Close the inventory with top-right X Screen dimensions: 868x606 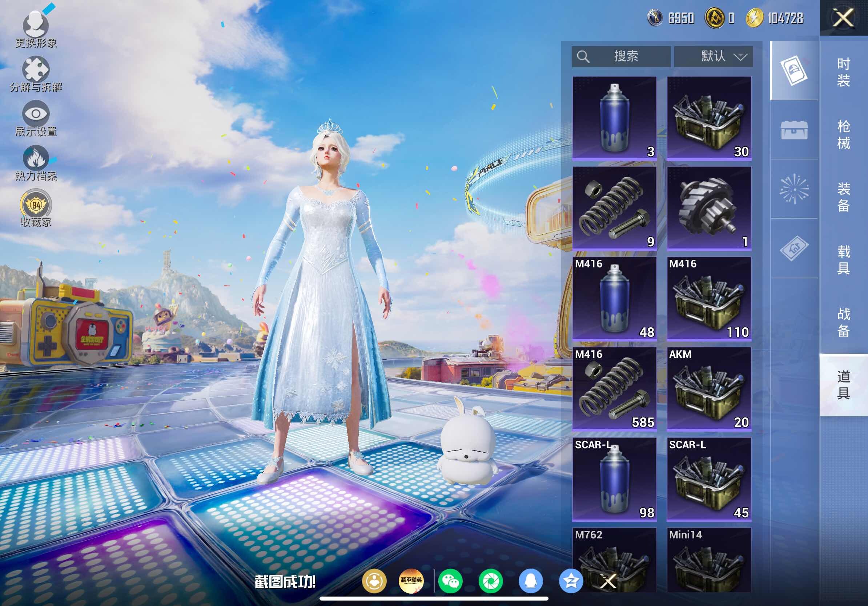(x=843, y=18)
